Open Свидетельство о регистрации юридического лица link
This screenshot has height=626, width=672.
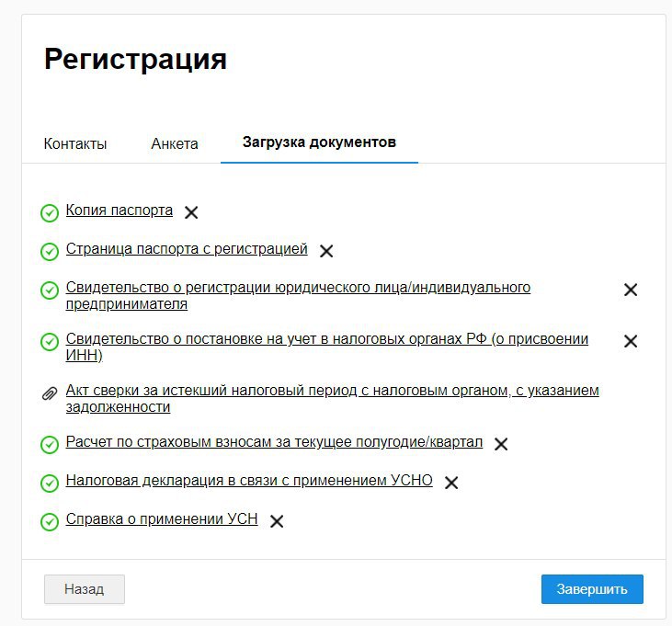pyautogui.click(x=298, y=296)
